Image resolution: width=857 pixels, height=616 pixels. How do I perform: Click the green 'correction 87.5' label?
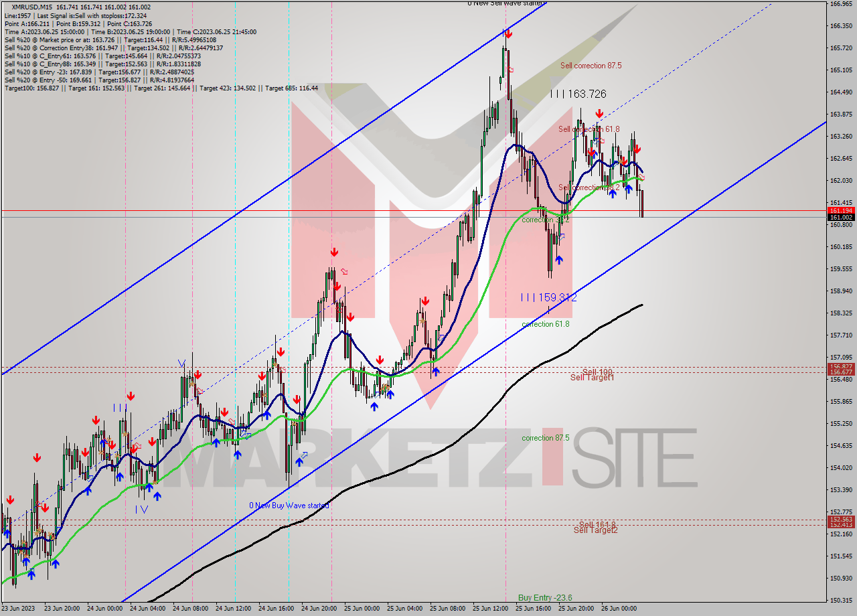[x=546, y=438]
